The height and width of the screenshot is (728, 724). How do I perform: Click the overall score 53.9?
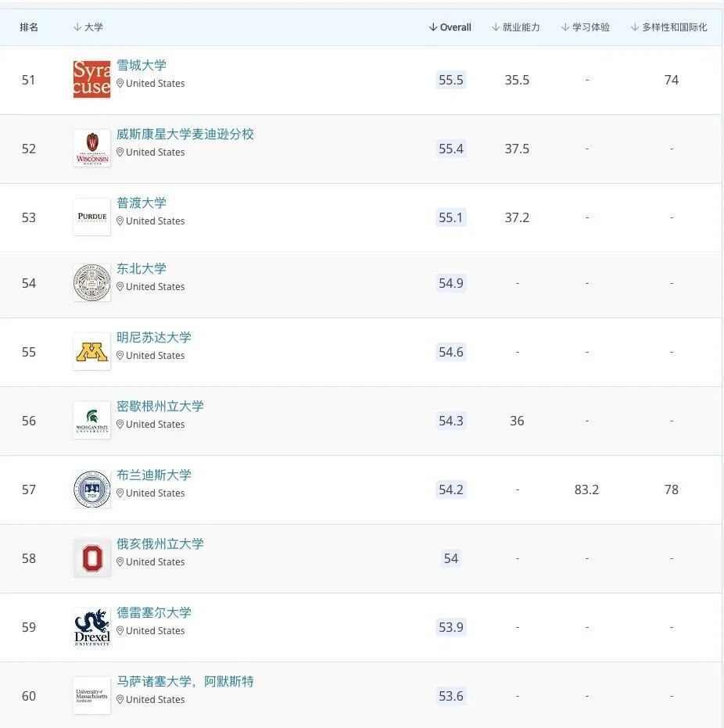pos(450,627)
